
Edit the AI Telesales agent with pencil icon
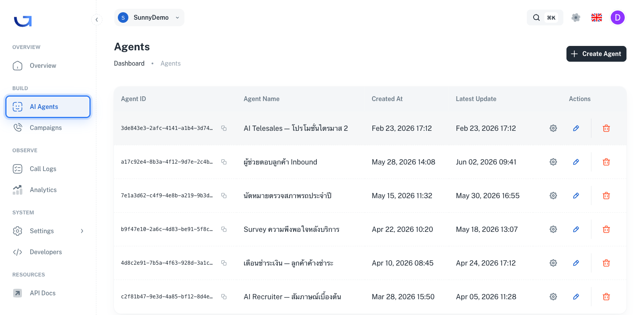point(576,128)
